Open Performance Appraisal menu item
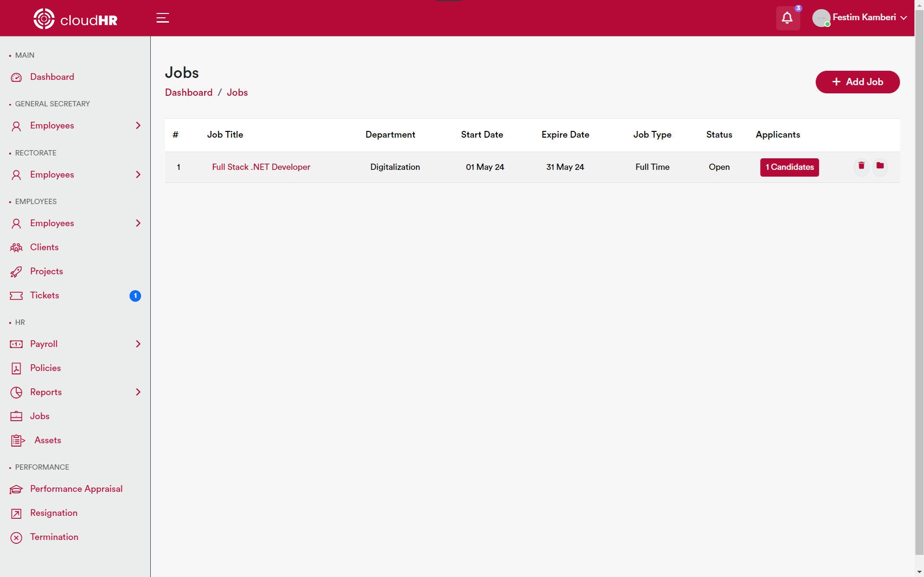This screenshot has width=924, height=577. 76,489
